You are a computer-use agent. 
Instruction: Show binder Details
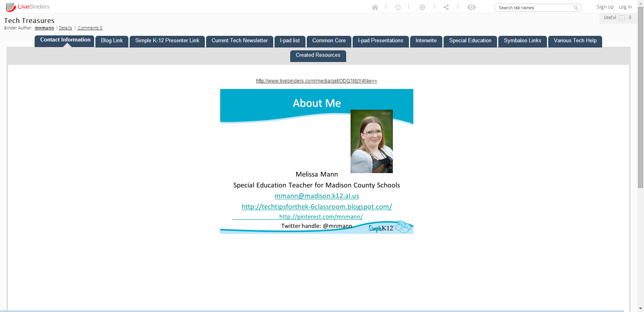pos(65,28)
